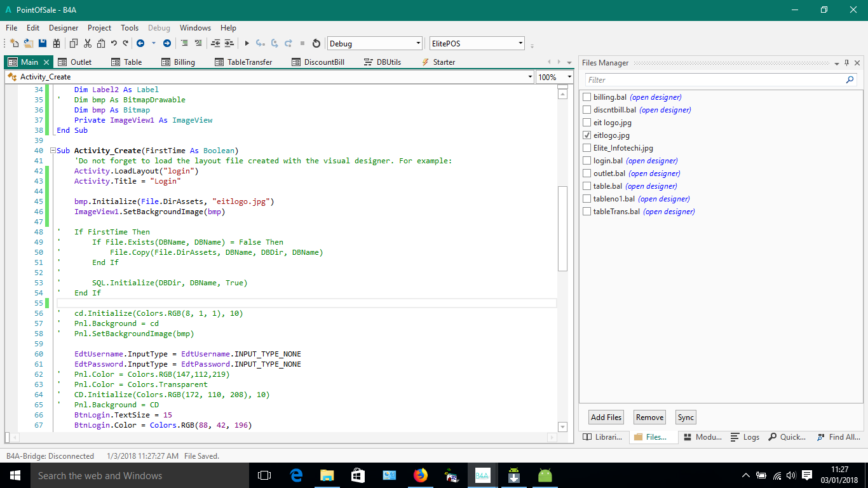Click the Increase indent icon
868x488 pixels.
(x=228, y=43)
